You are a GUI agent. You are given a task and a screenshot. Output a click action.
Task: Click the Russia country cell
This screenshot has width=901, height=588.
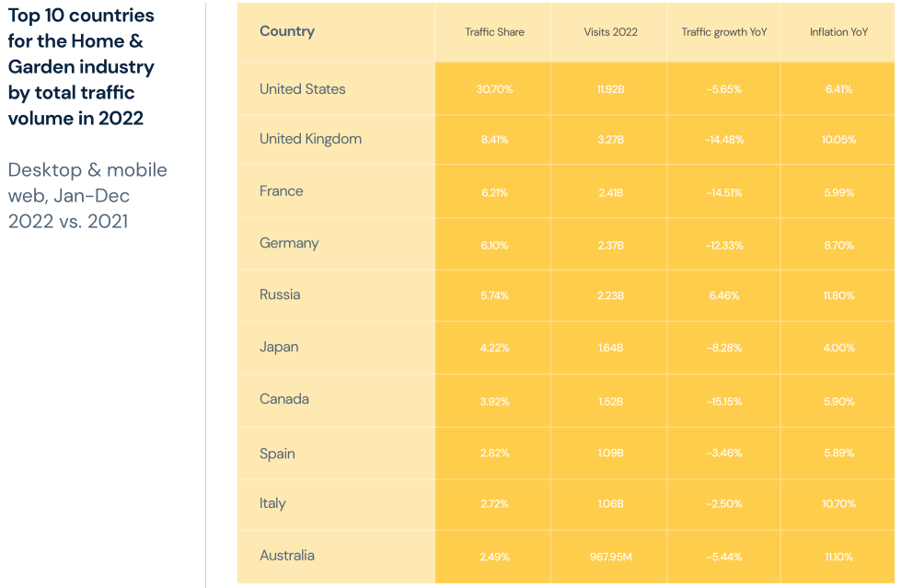click(x=280, y=294)
